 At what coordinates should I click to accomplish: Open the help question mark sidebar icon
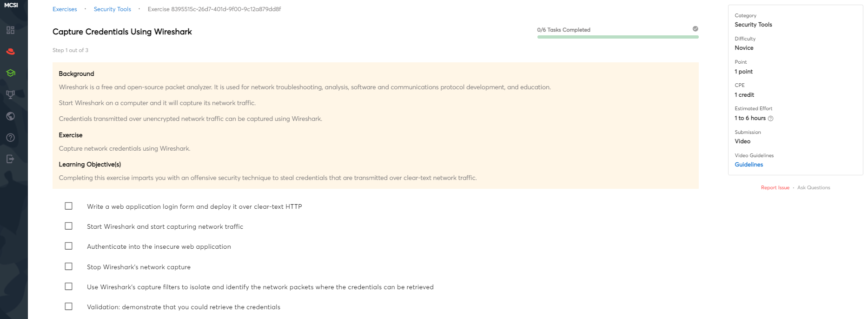tap(10, 138)
